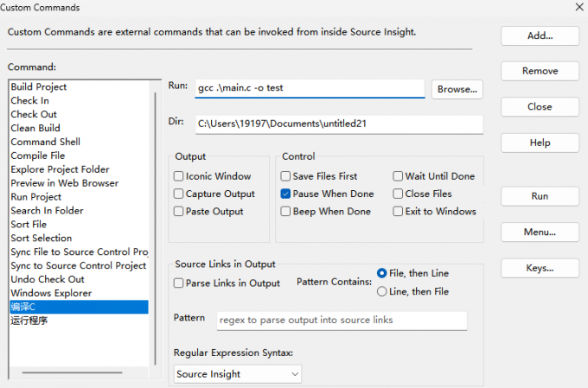Check the Wait Until Done option
The height and width of the screenshot is (388, 588).
398,176
